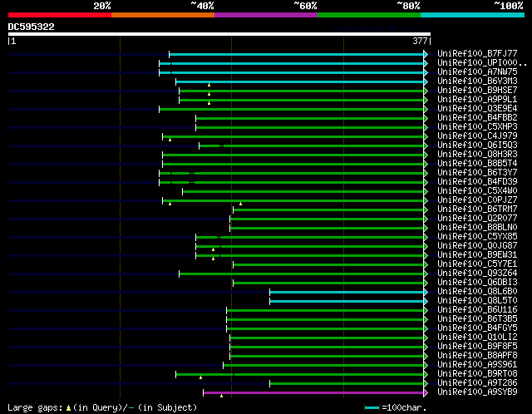Select the UniRef100_C0PJZ7 label
This screenshot has width=532, height=414.
(477, 200)
